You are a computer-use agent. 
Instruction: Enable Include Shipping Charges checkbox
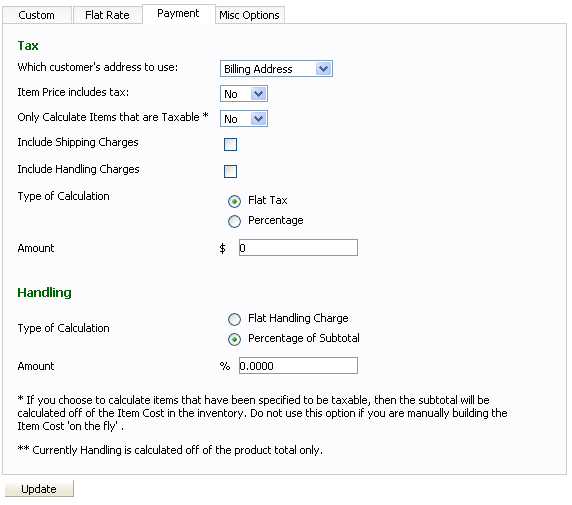click(x=230, y=144)
